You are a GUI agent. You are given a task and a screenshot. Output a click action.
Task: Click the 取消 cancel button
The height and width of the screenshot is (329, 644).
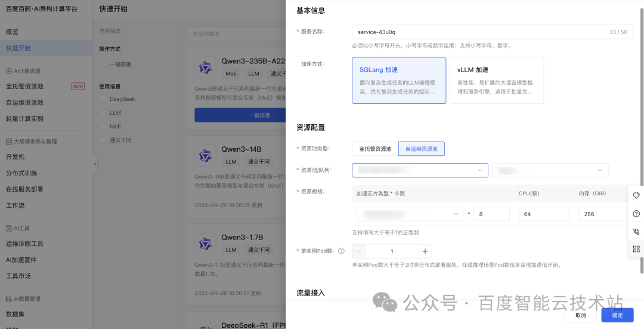pyautogui.click(x=580, y=315)
